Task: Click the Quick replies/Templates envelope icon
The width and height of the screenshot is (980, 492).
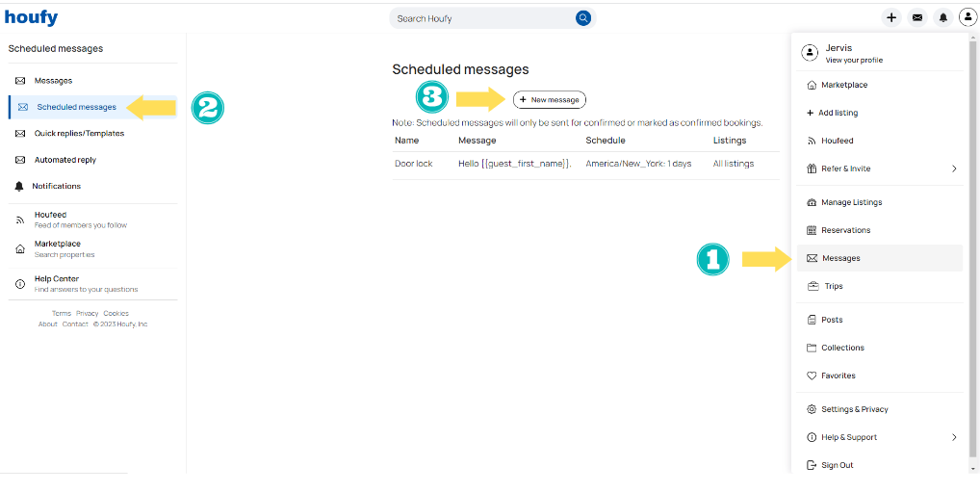Action: pos(20,134)
